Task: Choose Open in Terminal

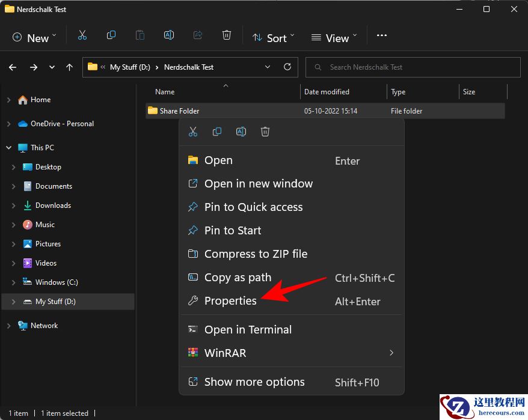Action: click(292, 329)
